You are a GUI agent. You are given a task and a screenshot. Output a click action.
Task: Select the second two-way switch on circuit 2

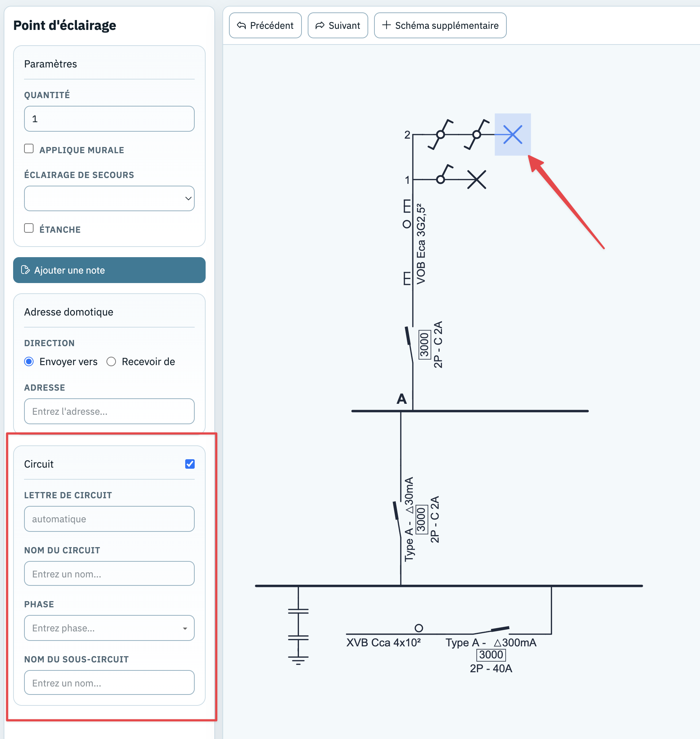(477, 134)
